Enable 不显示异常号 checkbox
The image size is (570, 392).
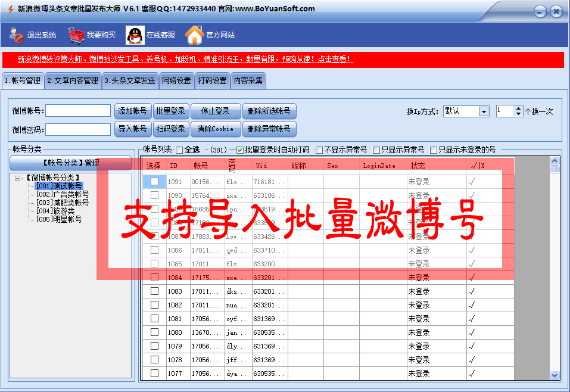[x=319, y=150]
